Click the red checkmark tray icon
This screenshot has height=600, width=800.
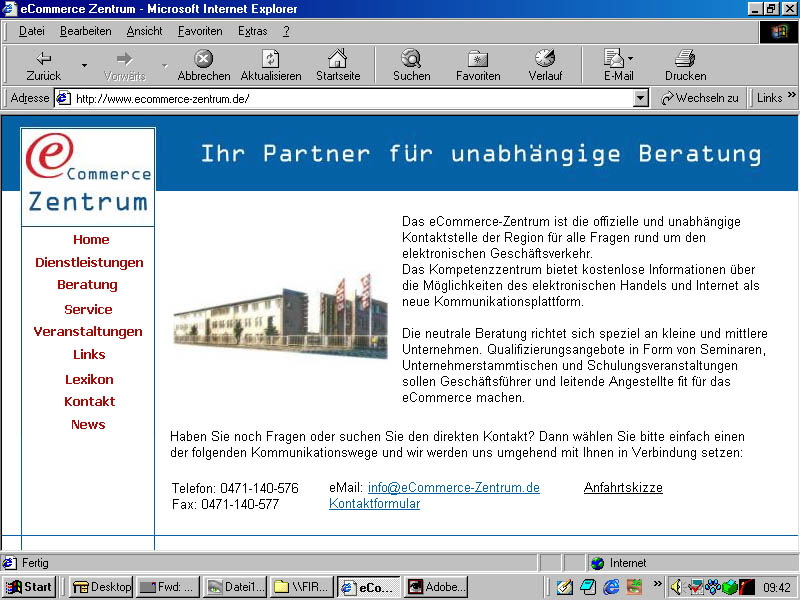[694, 587]
